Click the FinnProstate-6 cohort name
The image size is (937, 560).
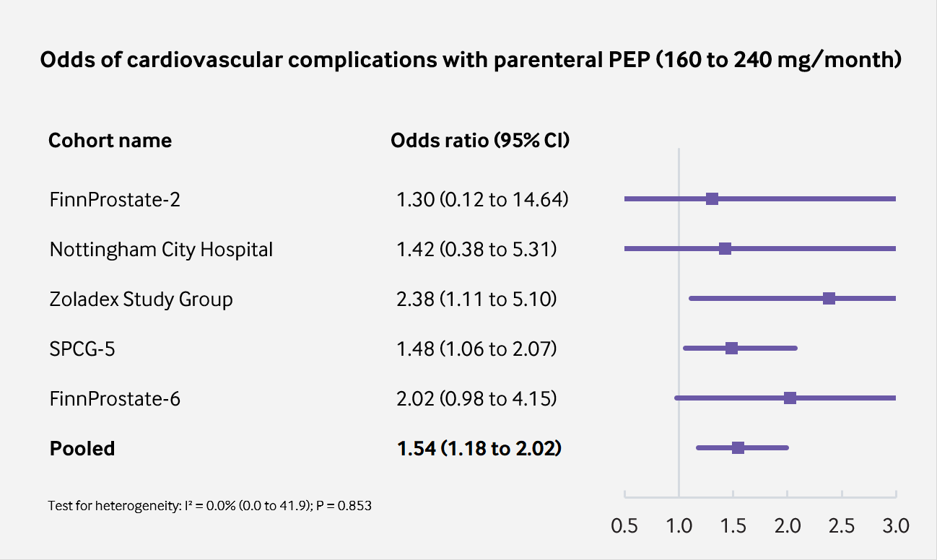tap(115, 398)
